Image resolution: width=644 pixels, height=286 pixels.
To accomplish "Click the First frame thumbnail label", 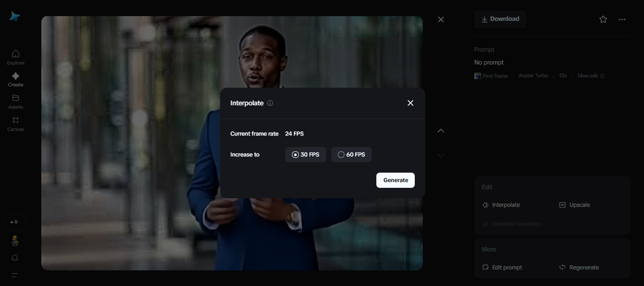I will tap(491, 76).
